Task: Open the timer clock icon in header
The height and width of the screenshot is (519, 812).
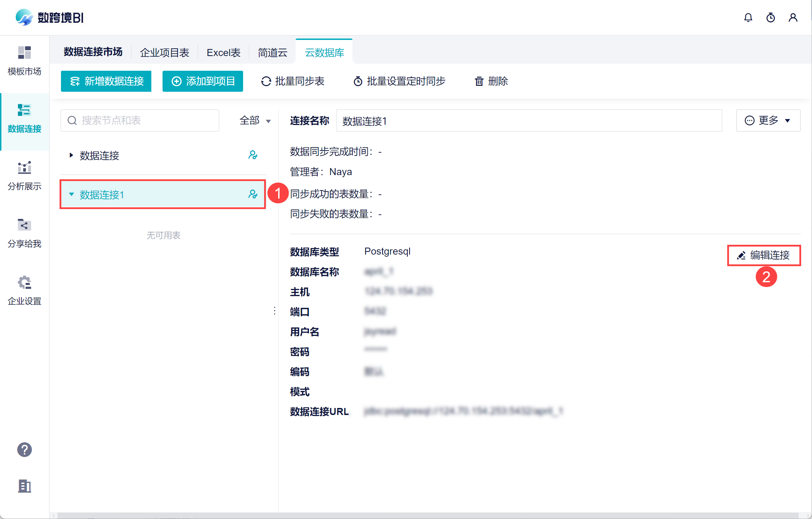Action: (x=770, y=18)
